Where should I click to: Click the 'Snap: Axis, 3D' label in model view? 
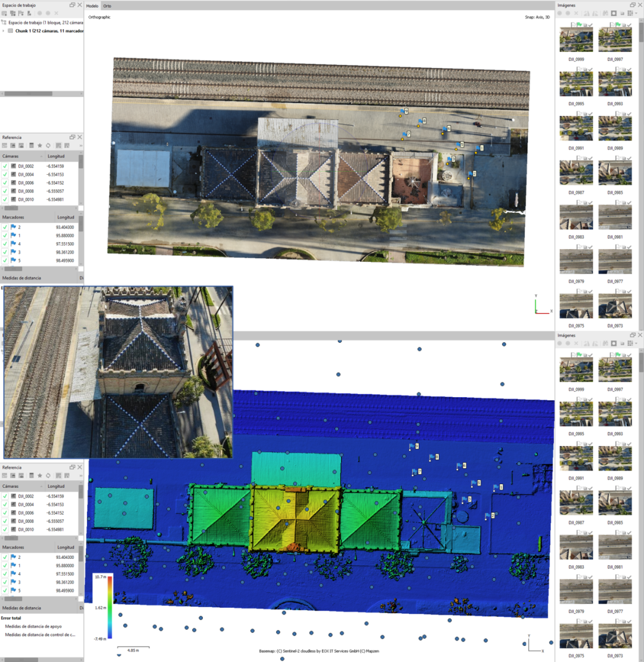(x=537, y=17)
